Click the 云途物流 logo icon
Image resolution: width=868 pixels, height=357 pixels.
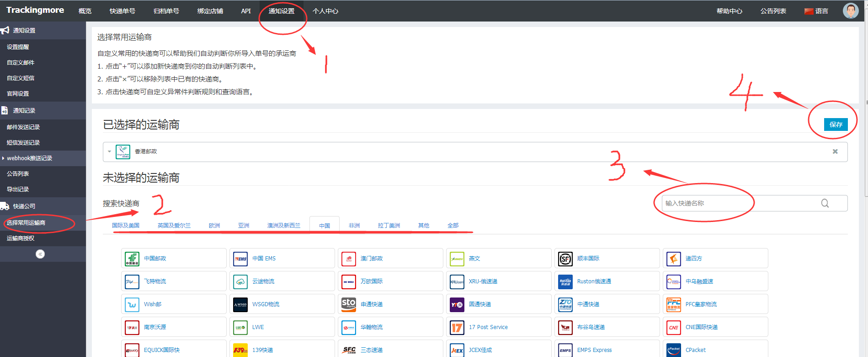pyautogui.click(x=240, y=281)
